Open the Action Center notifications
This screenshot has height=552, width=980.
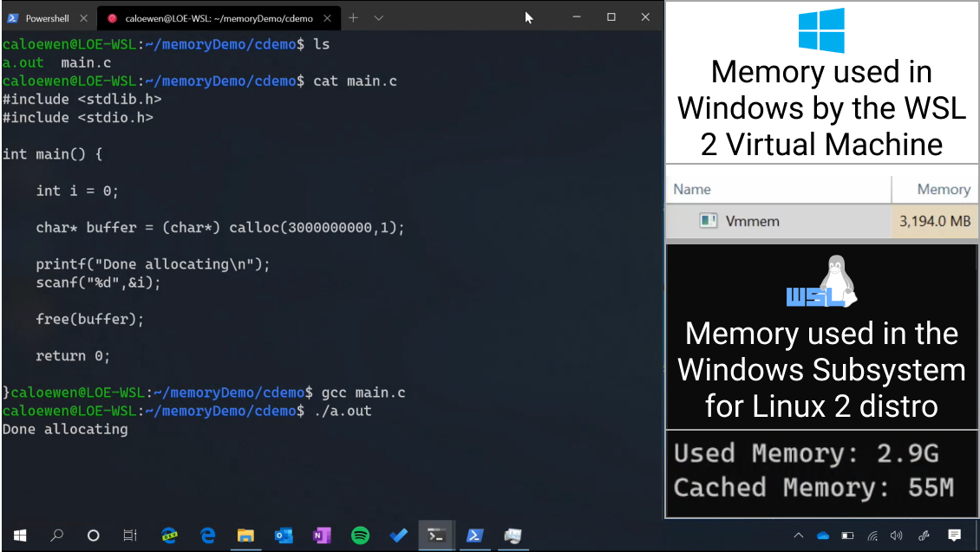coord(954,536)
